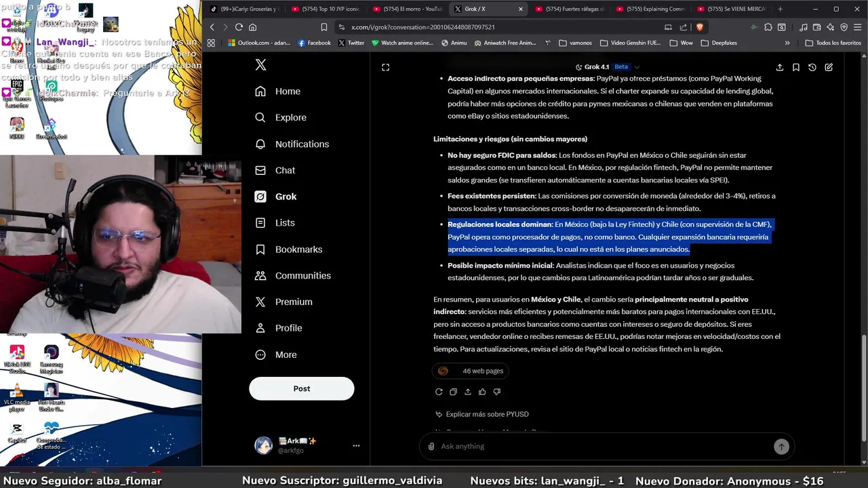Focus the Ask anything input
The image size is (868, 488).
[604, 446]
